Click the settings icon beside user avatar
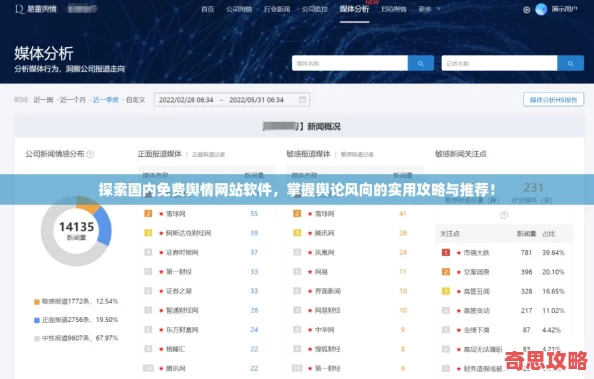 pyautogui.click(x=526, y=10)
